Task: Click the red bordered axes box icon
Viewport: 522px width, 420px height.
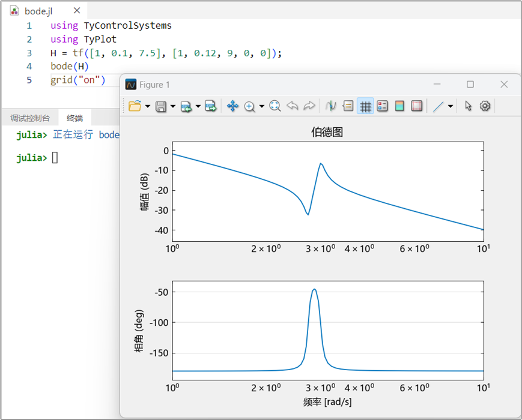Action: tap(416, 106)
